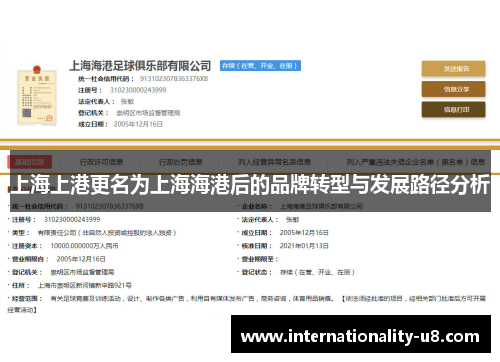Click the 信息分享 button
Screen dimensions: 500x362
click(x=453, y=89)
